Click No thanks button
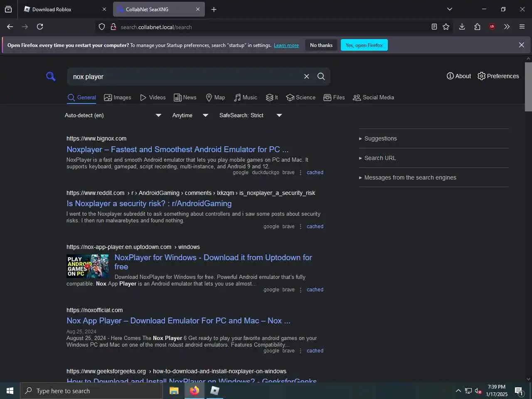The width and height of the screenshot is (532, 399). click(321, 45)
